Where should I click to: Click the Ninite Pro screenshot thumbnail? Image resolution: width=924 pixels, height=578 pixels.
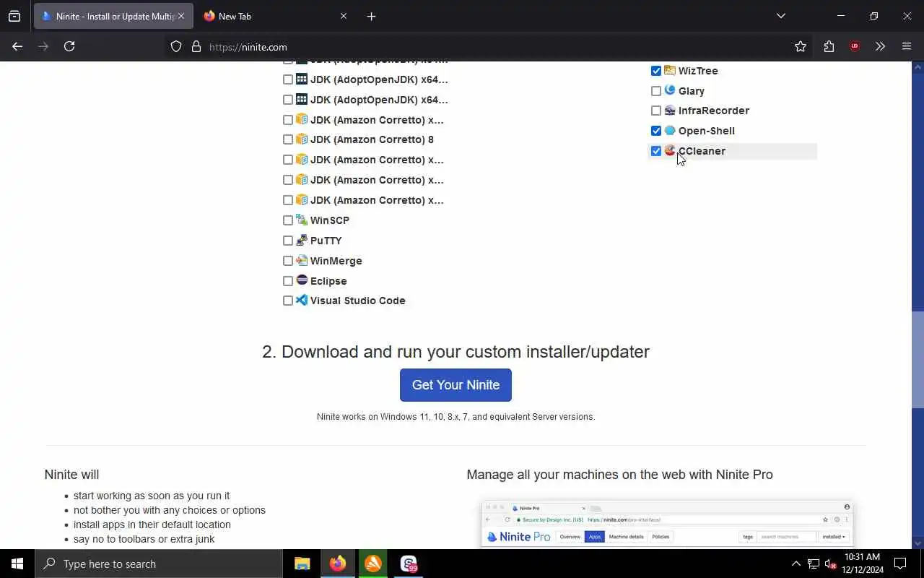tap(667, 523)
